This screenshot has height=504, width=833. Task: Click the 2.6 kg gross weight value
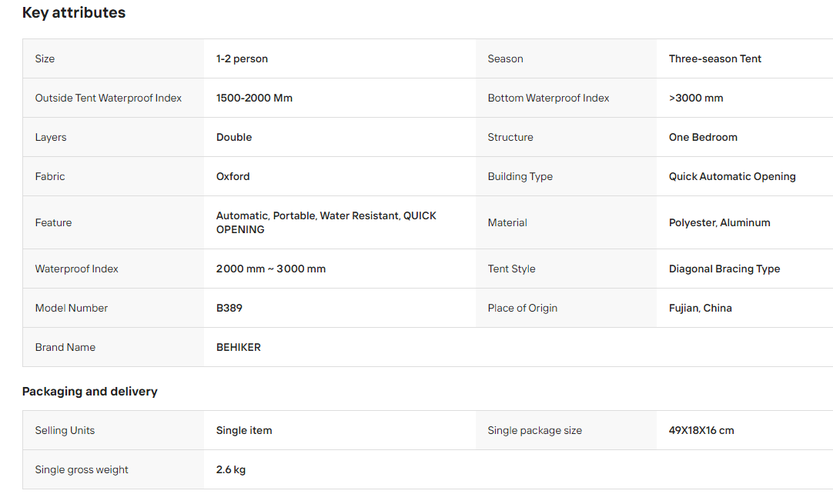[x=230, y=470]
